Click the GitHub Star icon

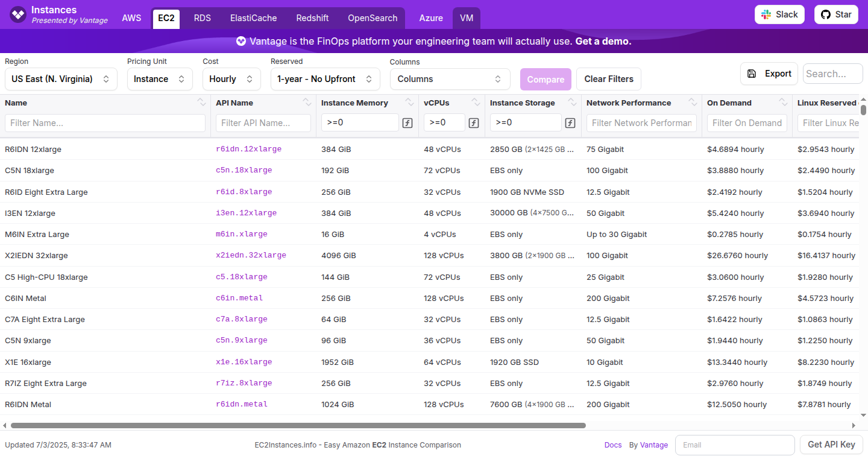(825, 14)
